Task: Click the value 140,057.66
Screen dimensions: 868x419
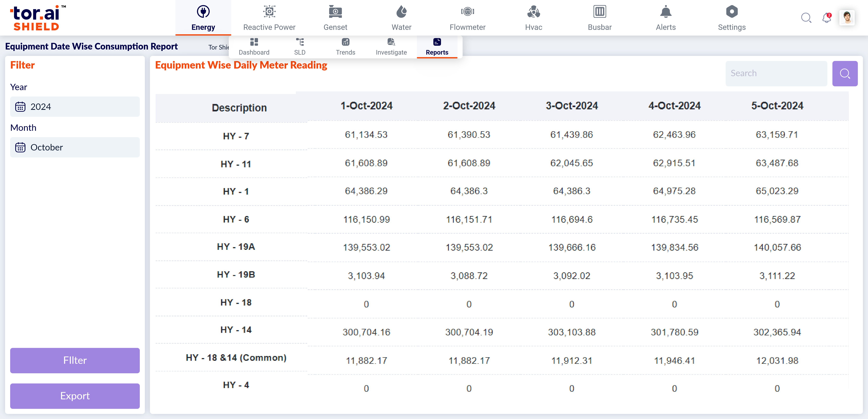Action: [x=777, y=247]
